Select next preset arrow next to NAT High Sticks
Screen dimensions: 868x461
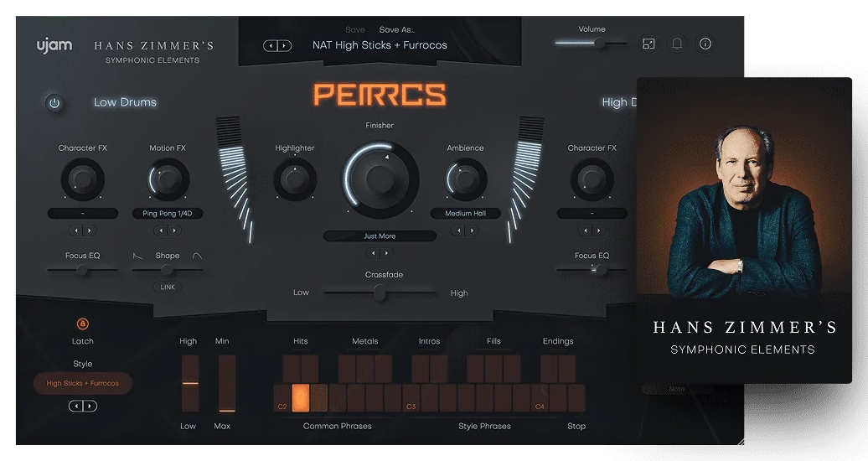pyautogui.click(x=284, y=45)
